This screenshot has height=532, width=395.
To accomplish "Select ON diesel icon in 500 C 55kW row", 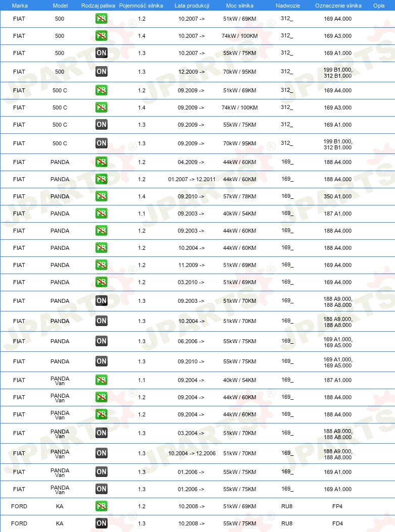I will point(101,125).
